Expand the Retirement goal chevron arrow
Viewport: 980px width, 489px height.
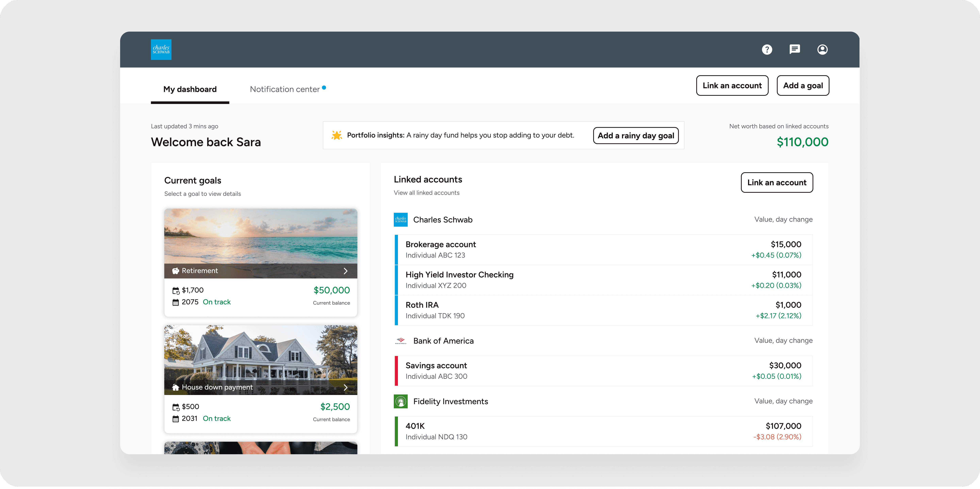tap(345, 271)
